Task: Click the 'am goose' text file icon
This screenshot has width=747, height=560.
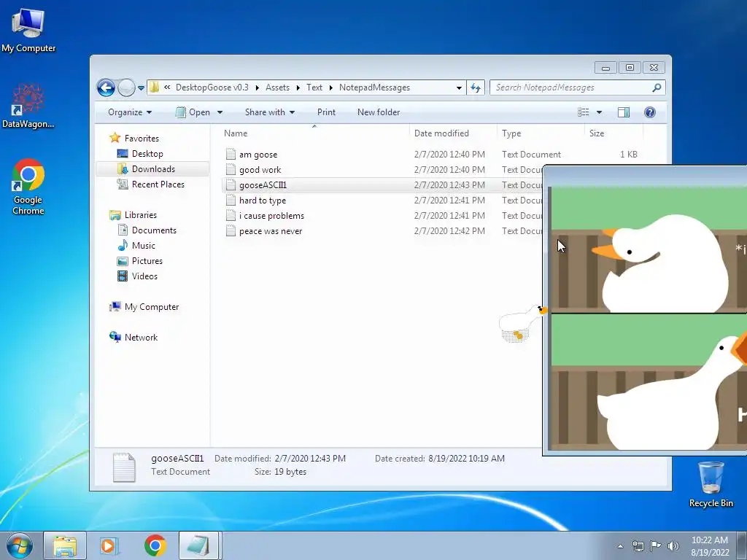Action: coord(231,154)
